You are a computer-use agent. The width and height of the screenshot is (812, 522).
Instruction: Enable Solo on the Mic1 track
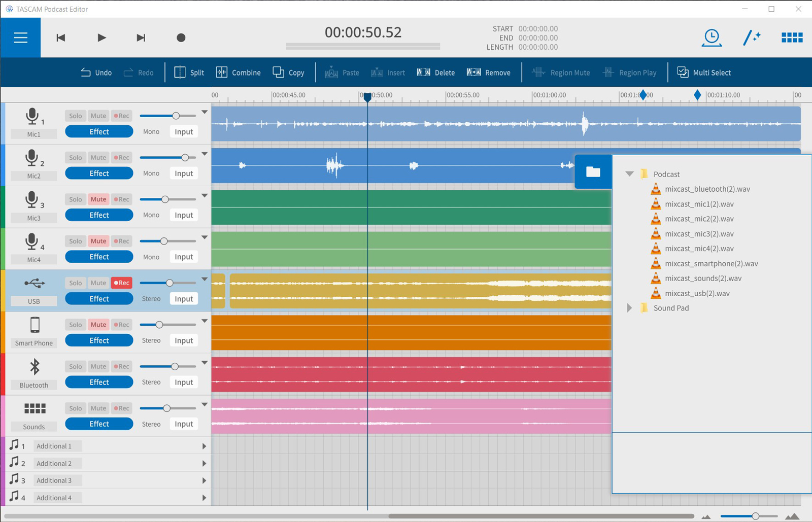pos(76,116)
